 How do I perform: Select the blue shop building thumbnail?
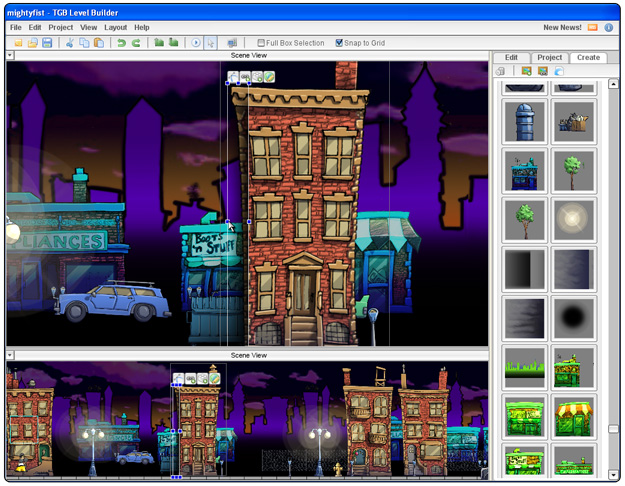pyautogui.click(x=524, y=171)
